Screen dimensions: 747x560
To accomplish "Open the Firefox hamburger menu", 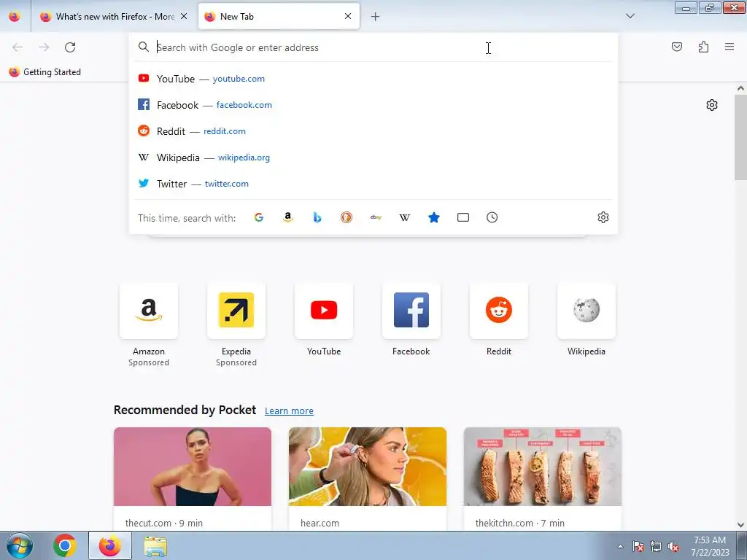I will click(x=729, y=47).
